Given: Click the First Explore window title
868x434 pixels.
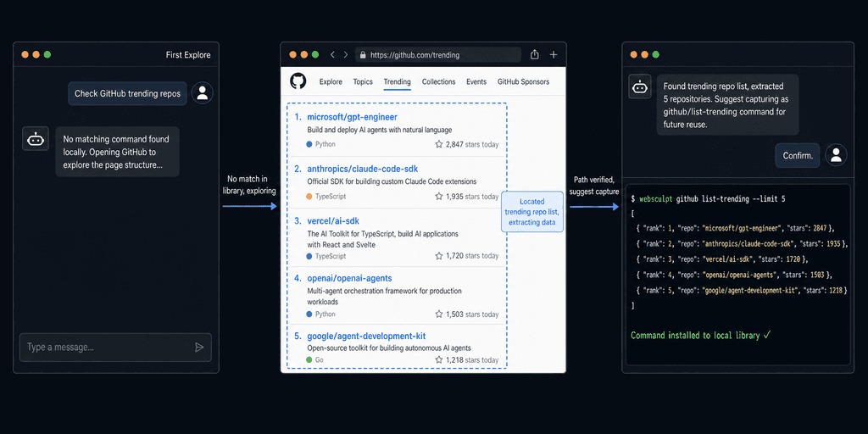Looking at the screenshot, I should click(x=188, y=55).
